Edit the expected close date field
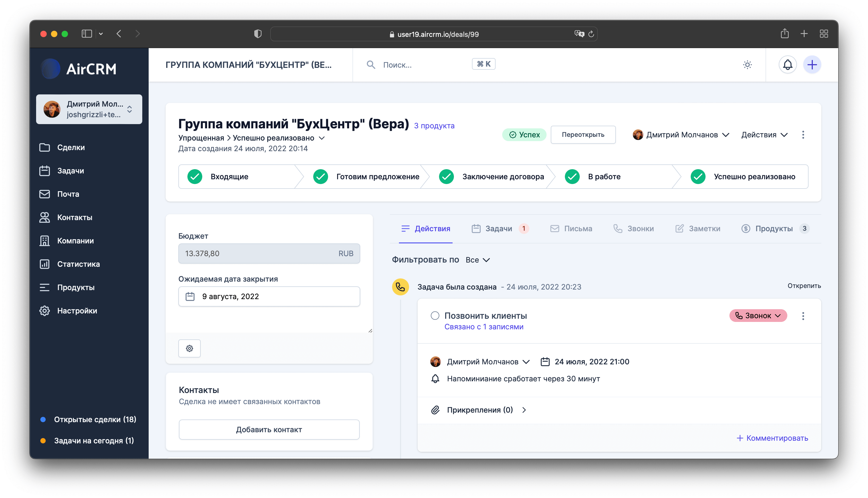The width and height of the screenshot is (868, 498). (269, 296)
